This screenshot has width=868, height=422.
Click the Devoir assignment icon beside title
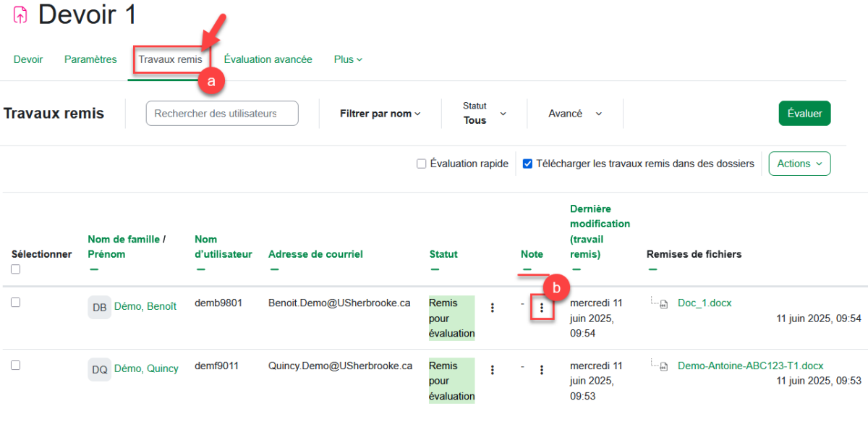(20, 14)
